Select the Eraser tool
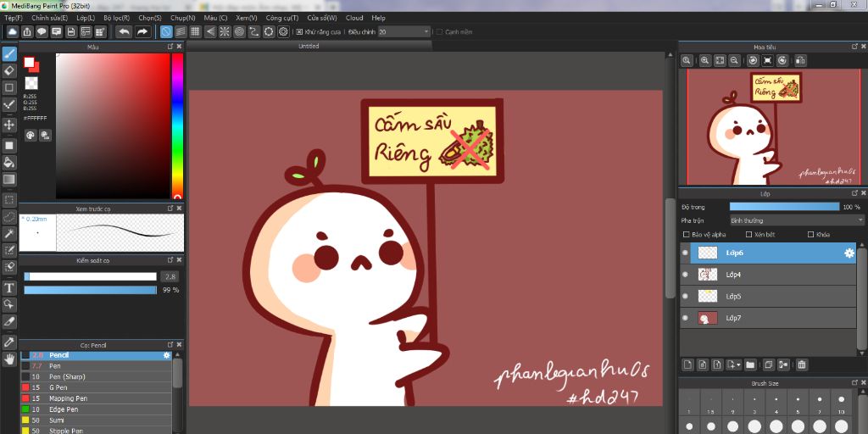Viewport: 868px width, 434px height. (9, 70)
